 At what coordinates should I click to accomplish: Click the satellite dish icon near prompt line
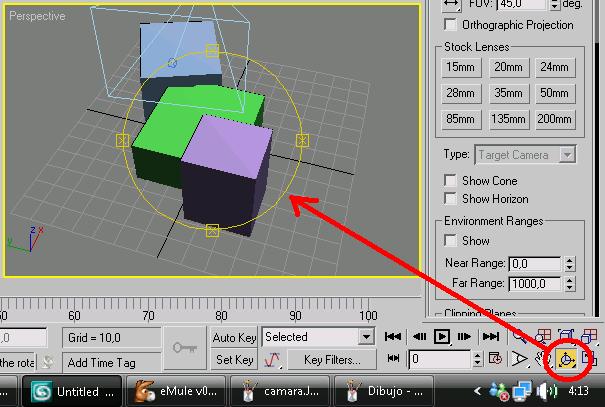click(x=48, y=362)
